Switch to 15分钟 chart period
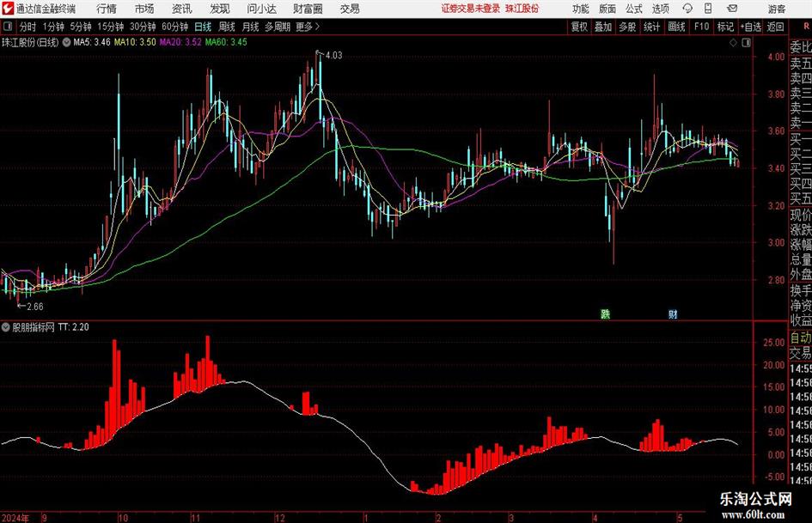The image size is (812, 523). click(111, 27)
